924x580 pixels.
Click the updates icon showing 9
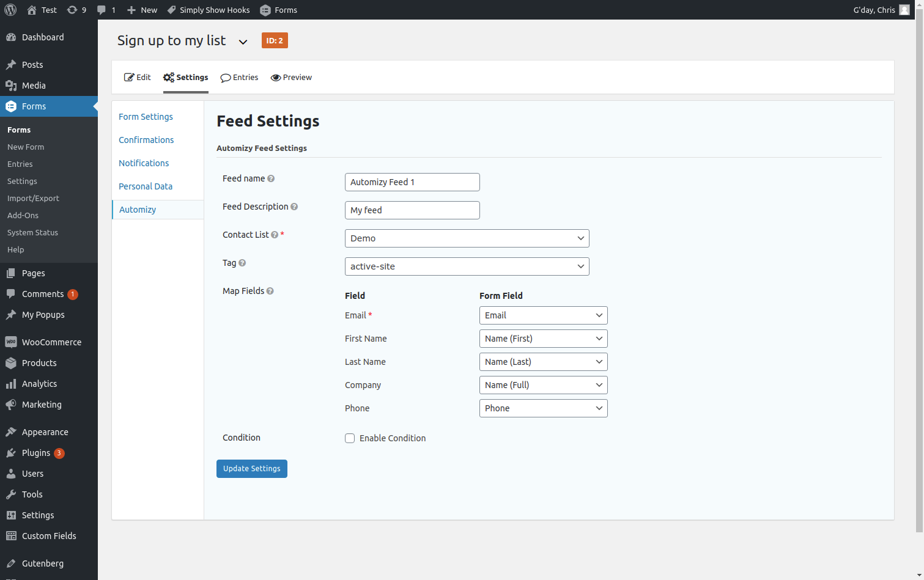(72, 10)
